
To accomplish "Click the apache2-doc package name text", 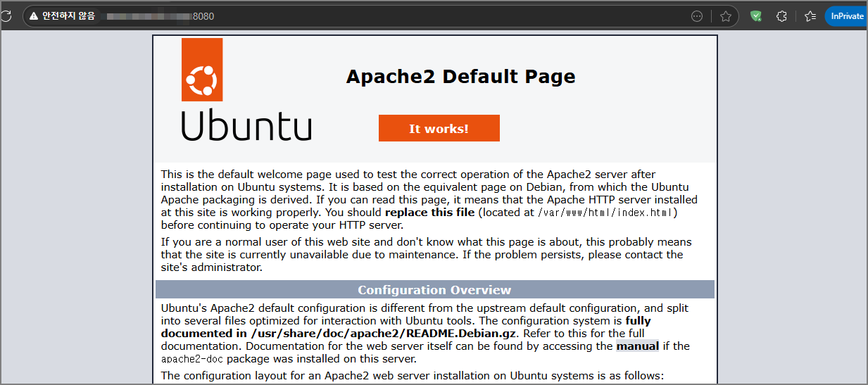I will [192, 358].
